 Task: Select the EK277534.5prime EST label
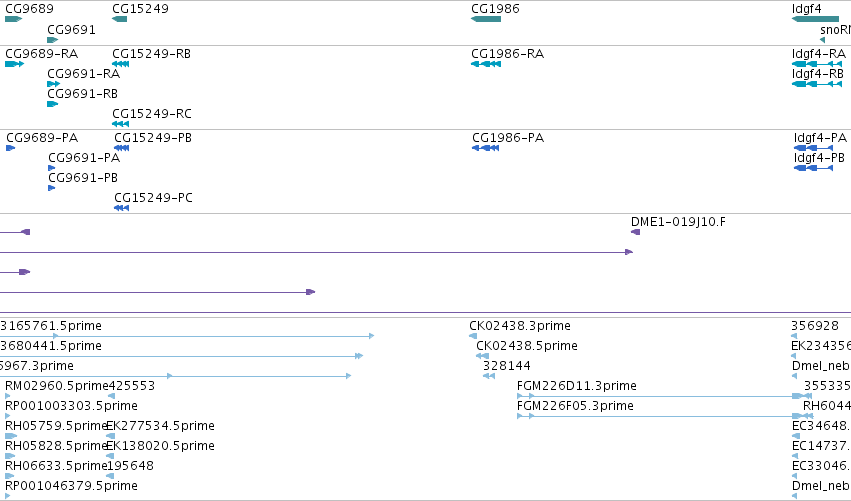[161, 426]
